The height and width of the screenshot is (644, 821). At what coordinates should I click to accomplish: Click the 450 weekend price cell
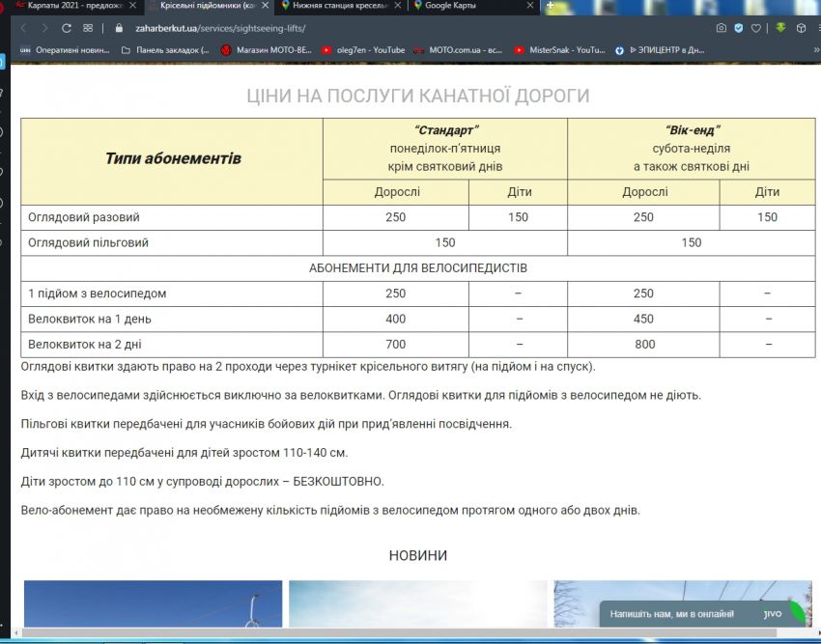pyautogui.click(x=643, y=319)
